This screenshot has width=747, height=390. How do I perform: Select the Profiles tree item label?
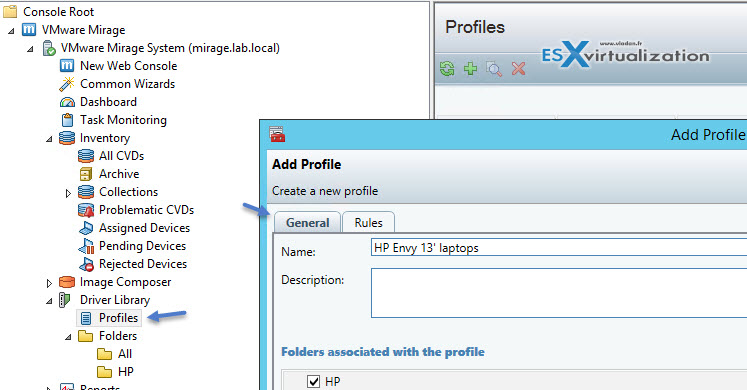pyautogui.click(x=119, y=318)
